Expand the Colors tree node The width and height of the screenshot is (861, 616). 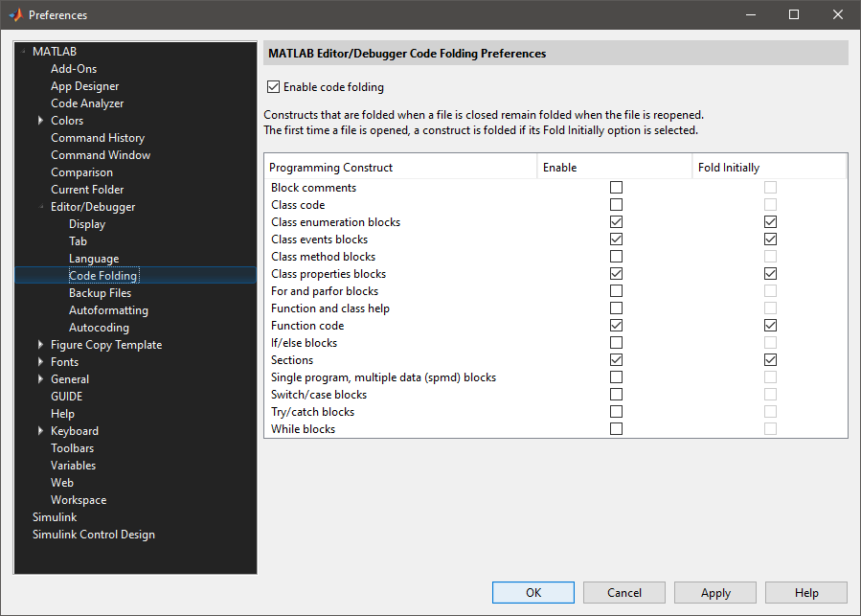click(x=40, y=121)
